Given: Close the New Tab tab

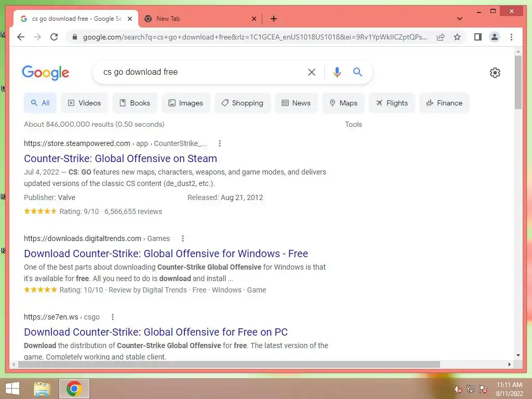Looking at the screenshot, I should click(x=254, y=19).
